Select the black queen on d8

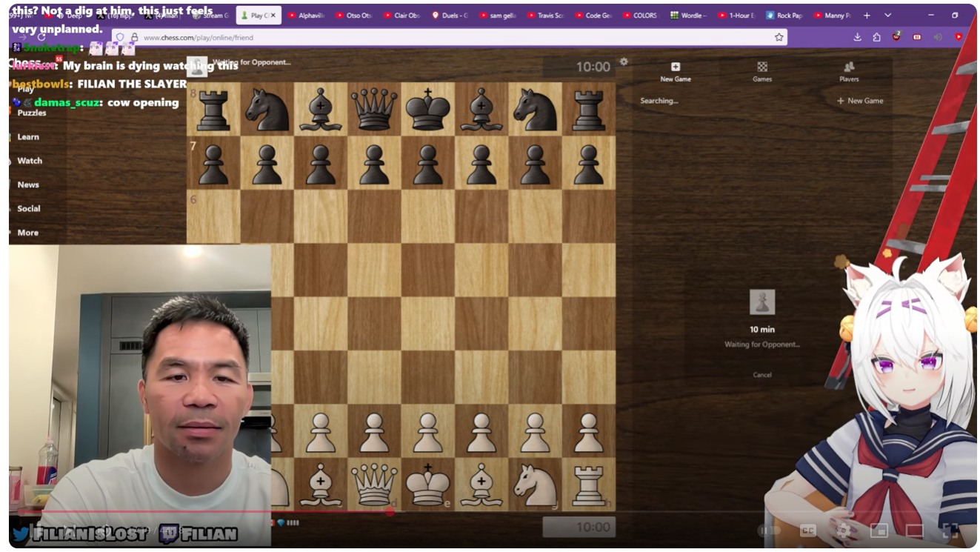pyautogui.click(x=374, y=109)
